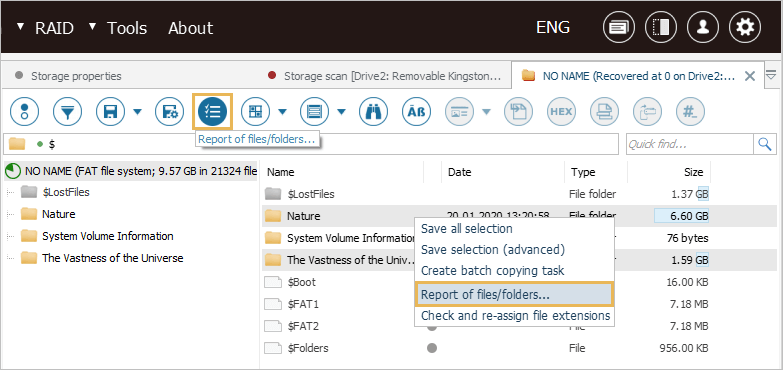The height and width of the screenshot is (370, 783).
Task: Select the $Boot file row
Action: pos(519,282)
